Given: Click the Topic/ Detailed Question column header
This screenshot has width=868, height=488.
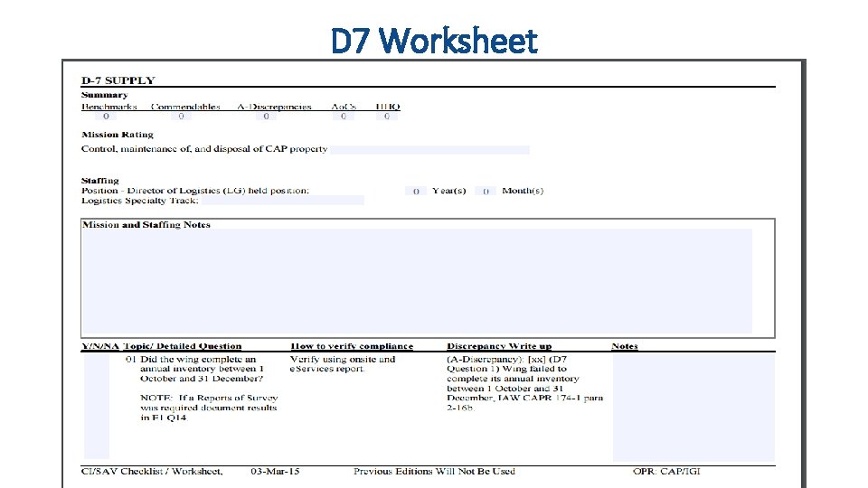Looking at the screenshot, I should (182, 346).
